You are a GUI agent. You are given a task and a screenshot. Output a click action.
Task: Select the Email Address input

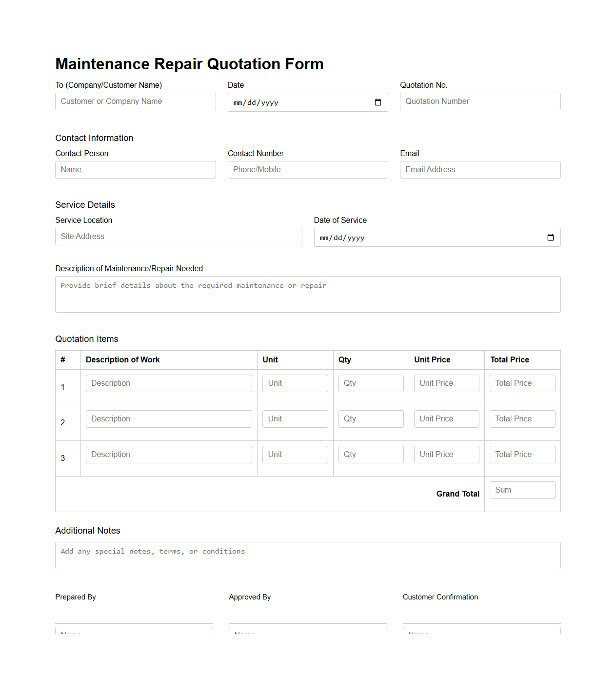point(479,169)
